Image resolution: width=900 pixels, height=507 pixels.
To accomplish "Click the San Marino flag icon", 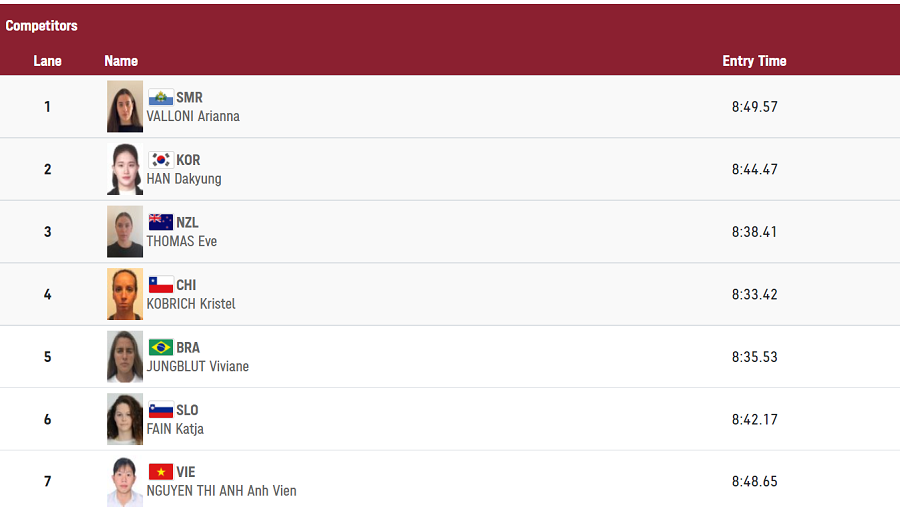I will [x=161, y=97].
